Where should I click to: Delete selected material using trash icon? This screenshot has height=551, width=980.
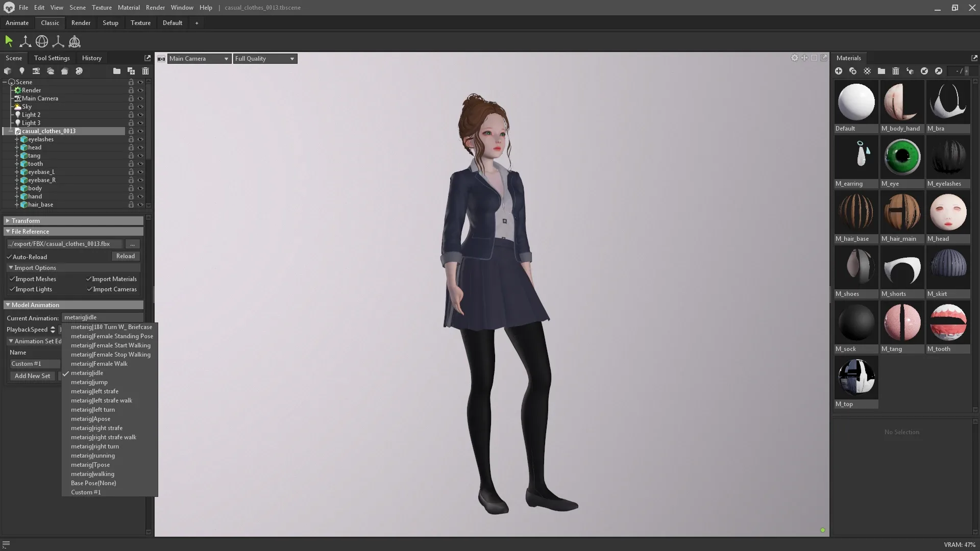tap(896, 71)
